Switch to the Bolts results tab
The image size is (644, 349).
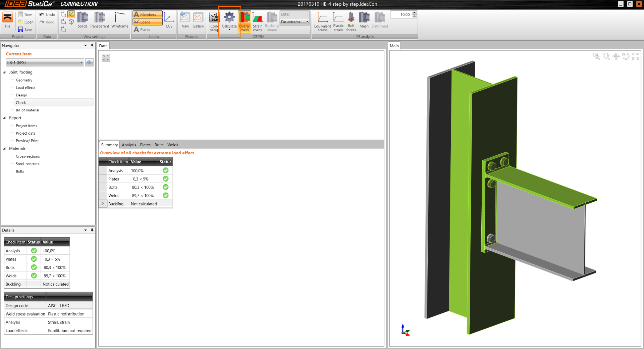pyautogui.click(x=159, y=145)
